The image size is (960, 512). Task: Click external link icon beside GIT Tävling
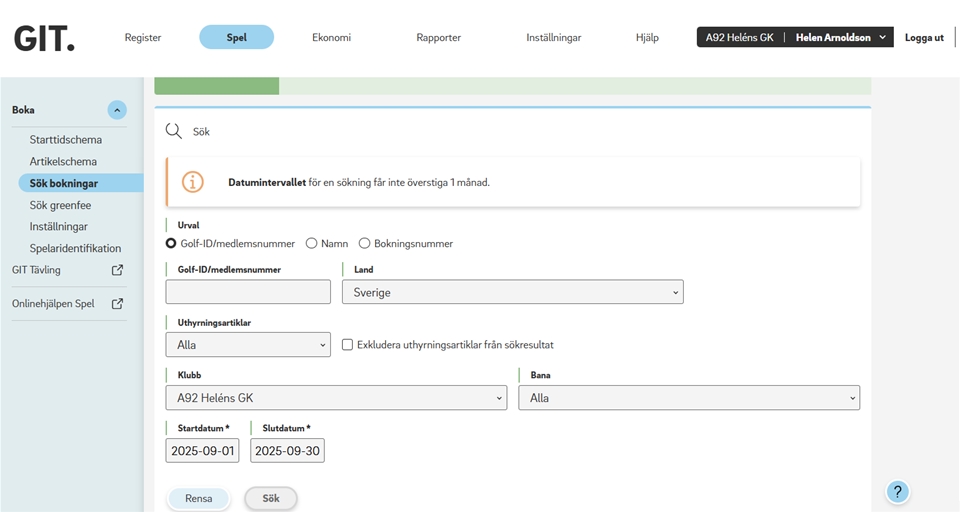point(117,270)
